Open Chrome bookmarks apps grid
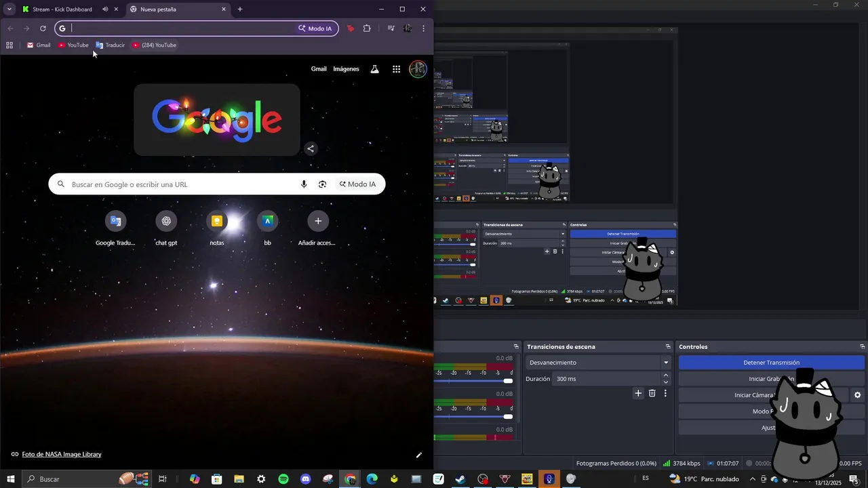Screen dimensions: 868x488 pos(9,45)
